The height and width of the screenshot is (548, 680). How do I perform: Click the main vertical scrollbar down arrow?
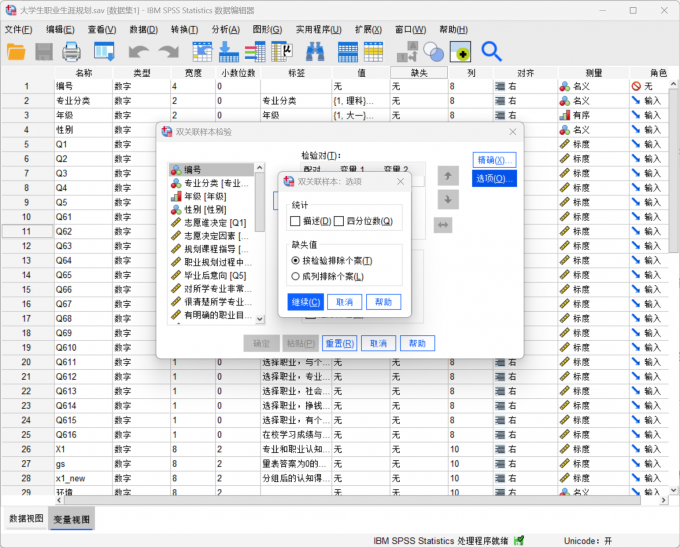click(673, 490)
